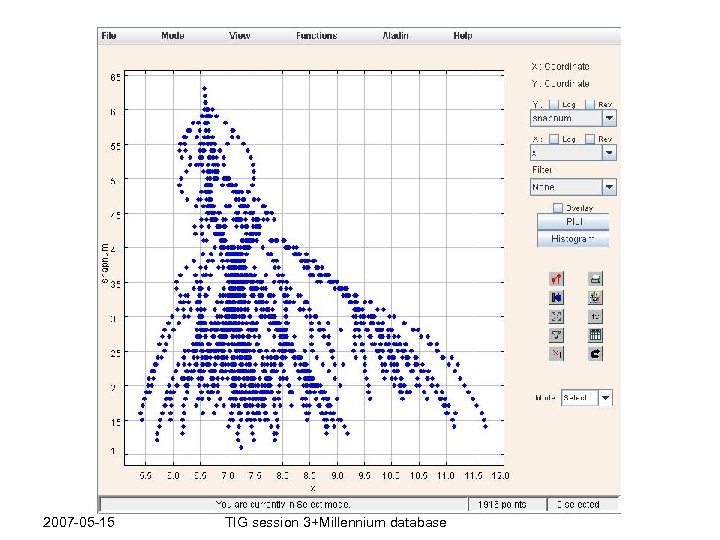Open the X column dropdown showing x
The image size is (720, 540).
click(x=573, y=152)
